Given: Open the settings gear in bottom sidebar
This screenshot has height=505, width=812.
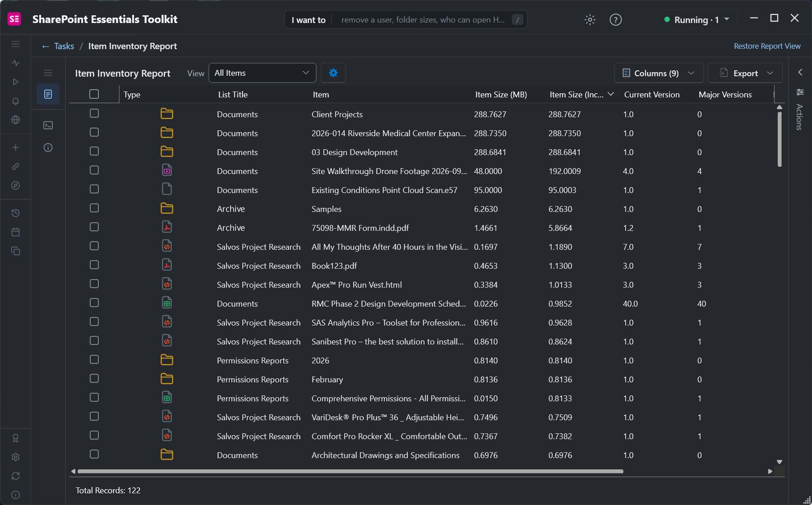Looking at the screenshot, I should pyautogui.click(x=16, y=457).
